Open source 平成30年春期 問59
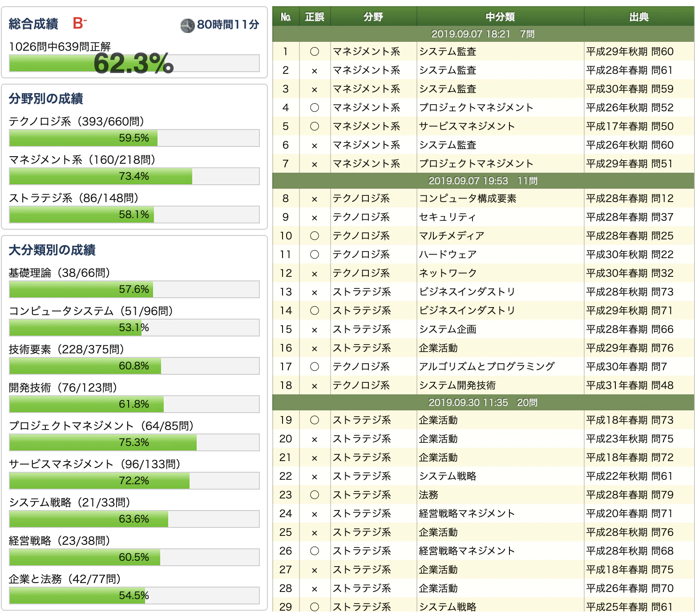The image size is (695, 616). pos(630,89)
